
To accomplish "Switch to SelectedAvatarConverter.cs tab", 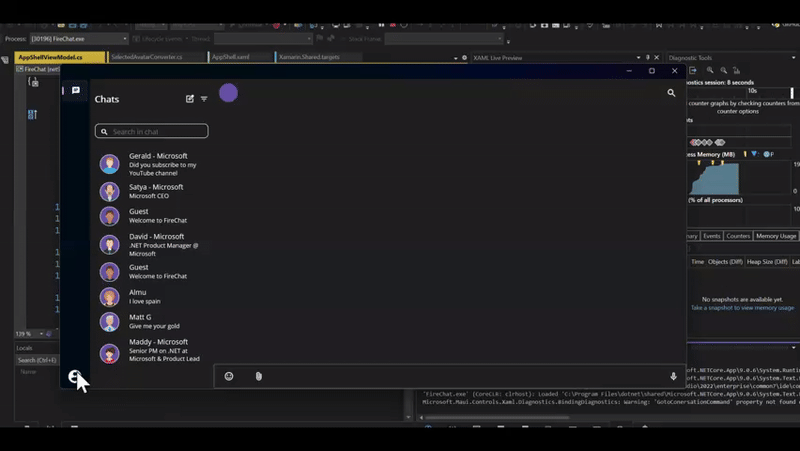I will 147,57.
